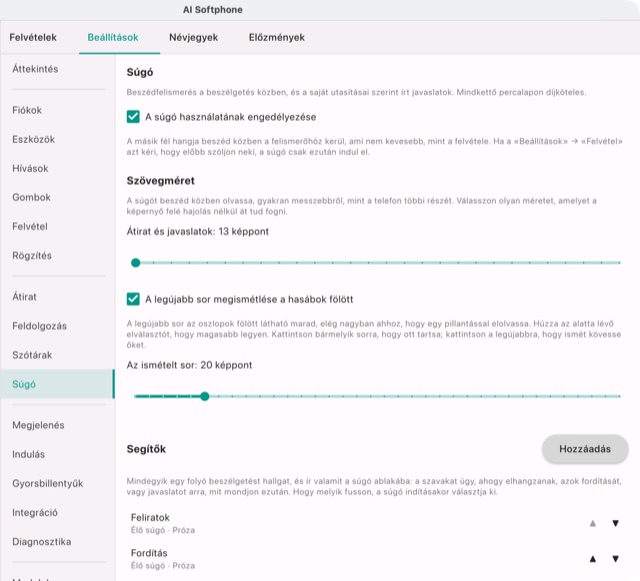Move Fordítás helper down
640x581 pixels.
point(616,559)
